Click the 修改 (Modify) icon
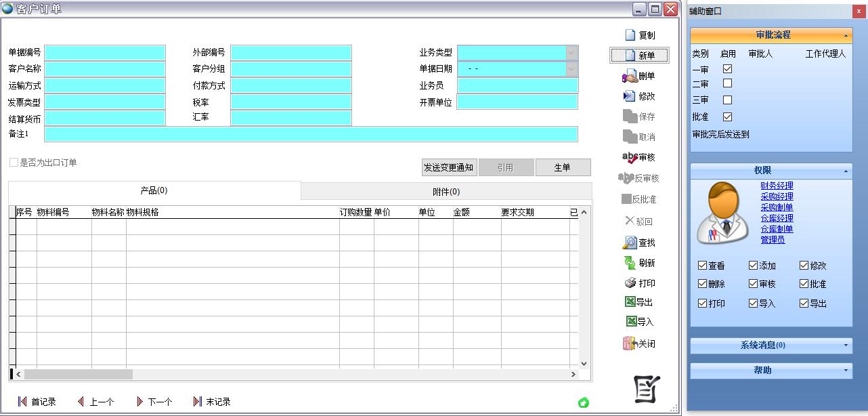The height and width of the screenshot is (416, 868). point(629,96)
